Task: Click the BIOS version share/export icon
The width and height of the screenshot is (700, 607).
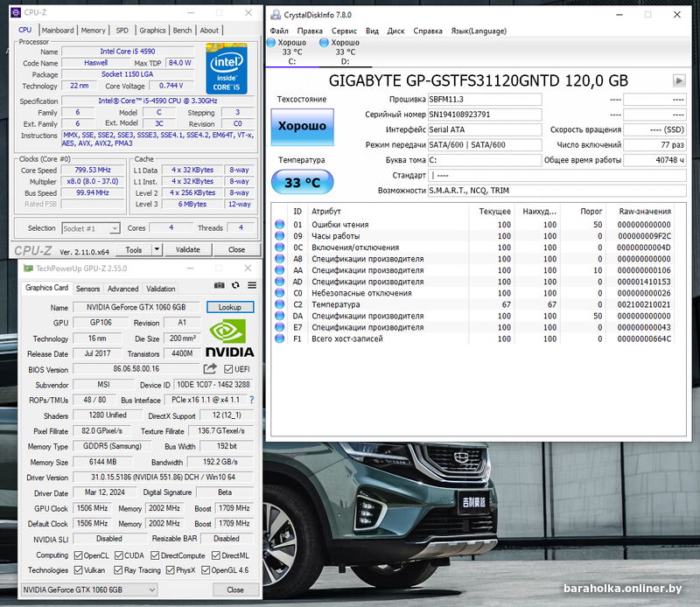Action: 210,369
